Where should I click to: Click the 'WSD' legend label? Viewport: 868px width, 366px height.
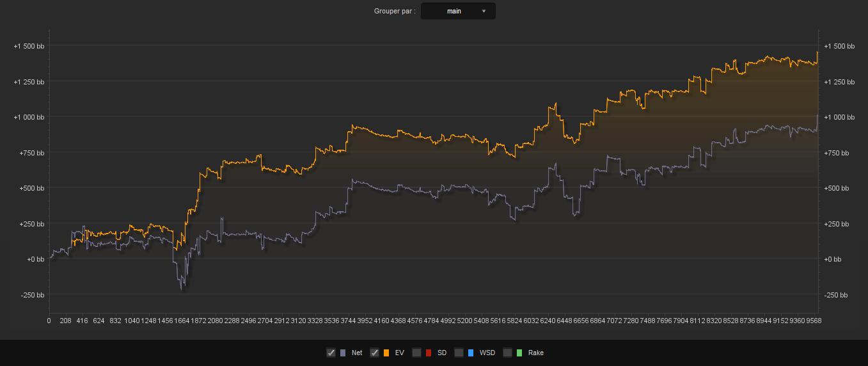pos(487,353)
